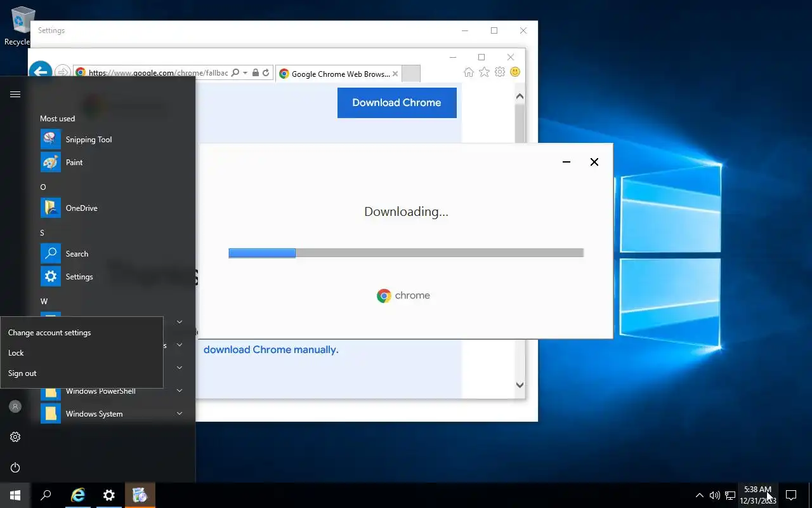
Task: Open the taskbar clock and date
Action: [757, 495]
